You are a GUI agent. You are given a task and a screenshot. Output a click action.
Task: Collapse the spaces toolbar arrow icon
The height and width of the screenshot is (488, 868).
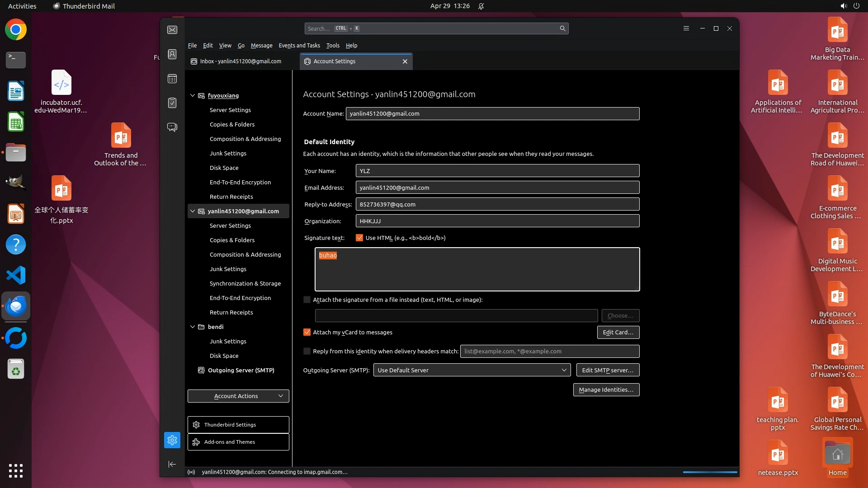tap(172, 464)
